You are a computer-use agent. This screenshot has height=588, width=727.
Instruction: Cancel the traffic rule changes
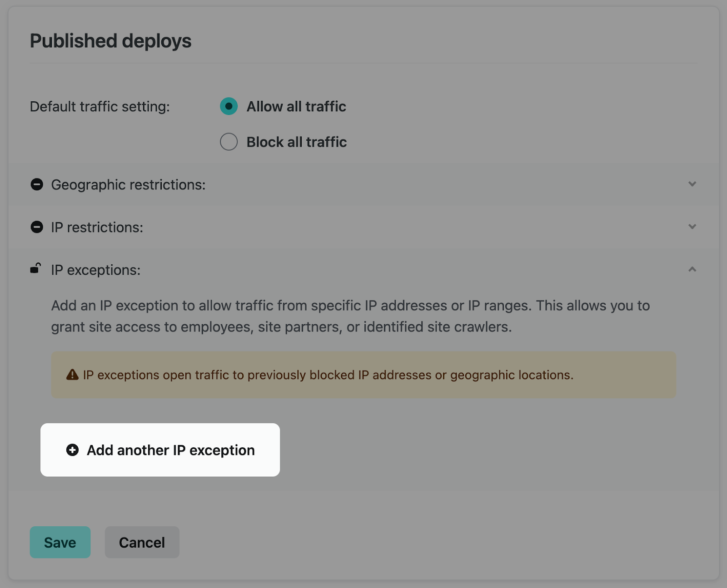click(x=142, y=542)
